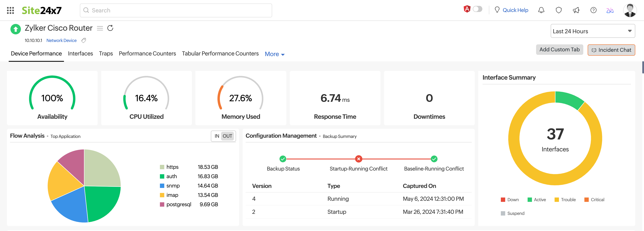Switch Flow Analysis to IN traffic
The image size is (644, 231).
216,136
